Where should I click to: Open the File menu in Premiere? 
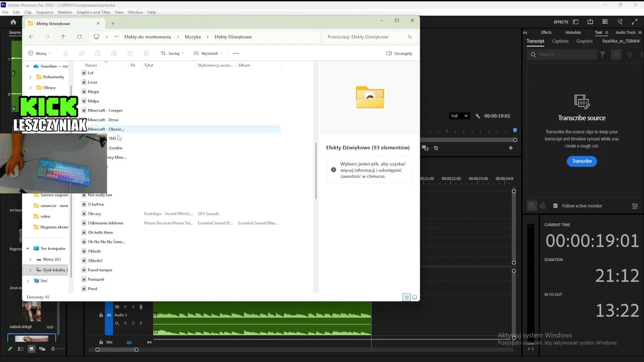(5, 12)
